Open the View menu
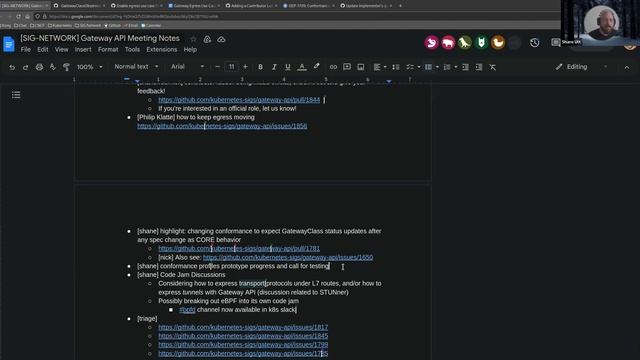Viewport: 640px width, 360px height. 62,49
